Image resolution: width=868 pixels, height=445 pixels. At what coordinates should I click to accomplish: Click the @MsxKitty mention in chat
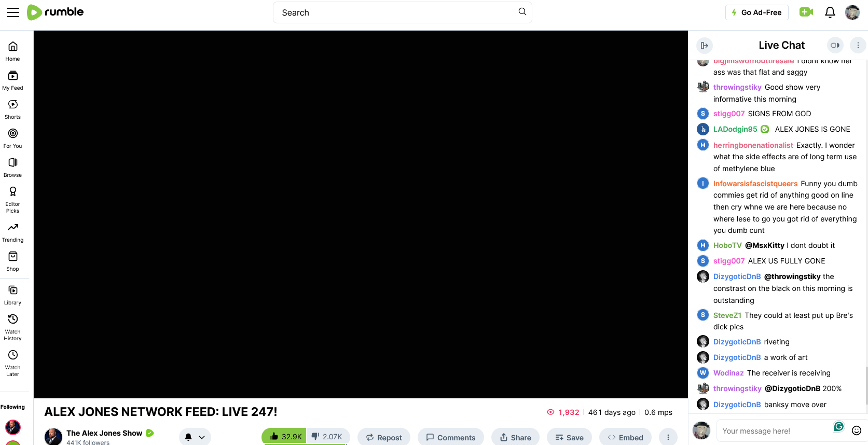click(x=765, y=245)
